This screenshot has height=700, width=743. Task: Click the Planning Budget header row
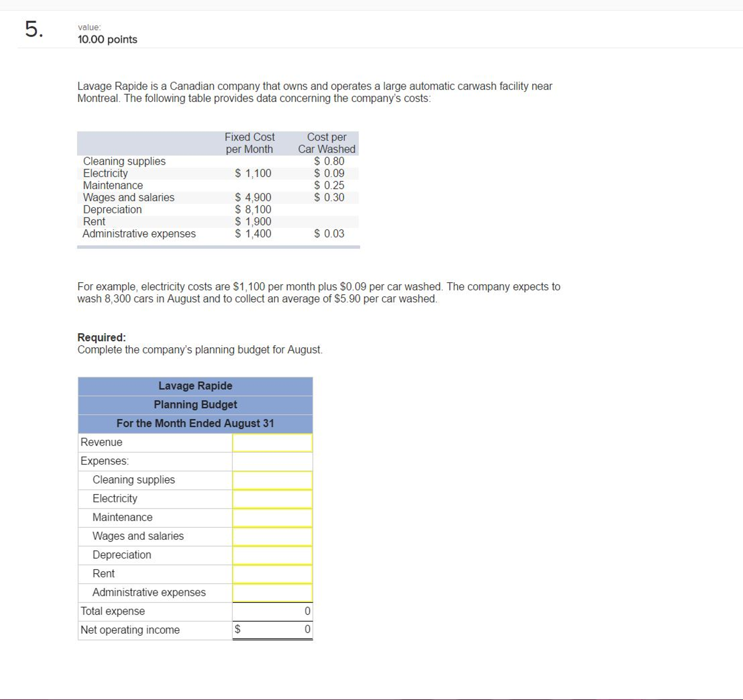tap(195, 405)
